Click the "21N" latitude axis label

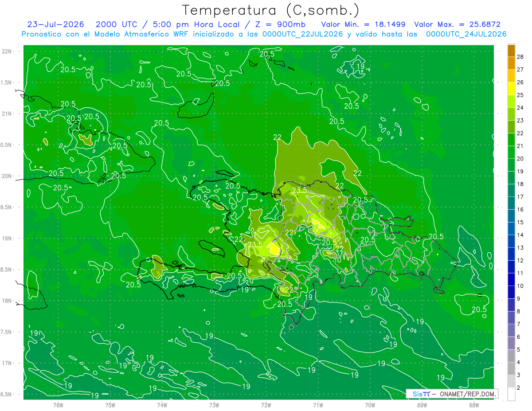[x=7, y=114]
